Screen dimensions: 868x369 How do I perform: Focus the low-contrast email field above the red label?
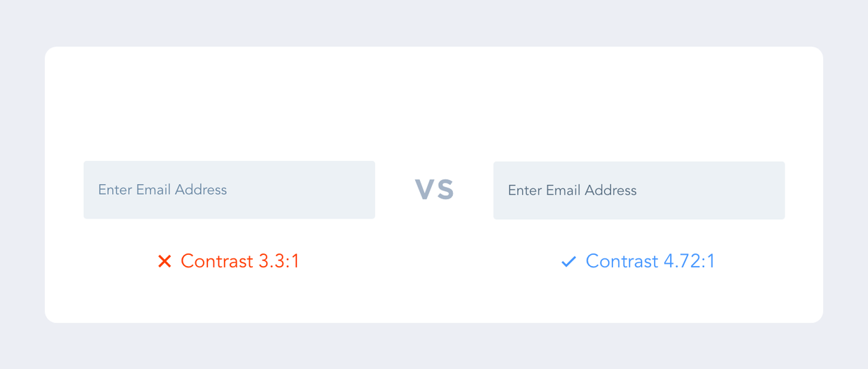coord(229,190)
